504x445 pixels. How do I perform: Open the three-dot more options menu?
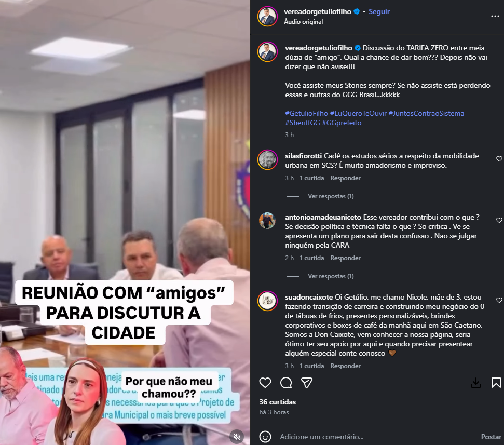(495, 16)
